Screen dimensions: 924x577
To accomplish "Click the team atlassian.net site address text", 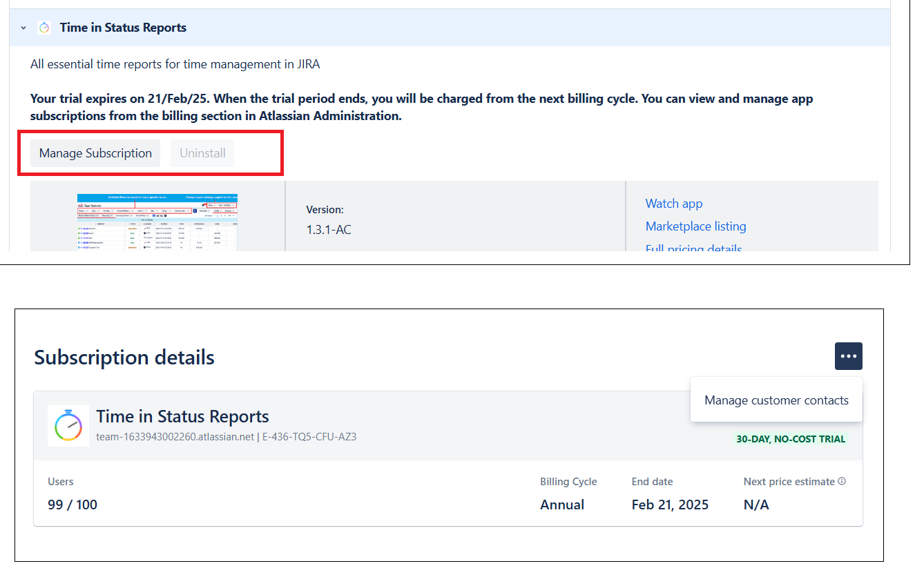I will coord(175,437).
